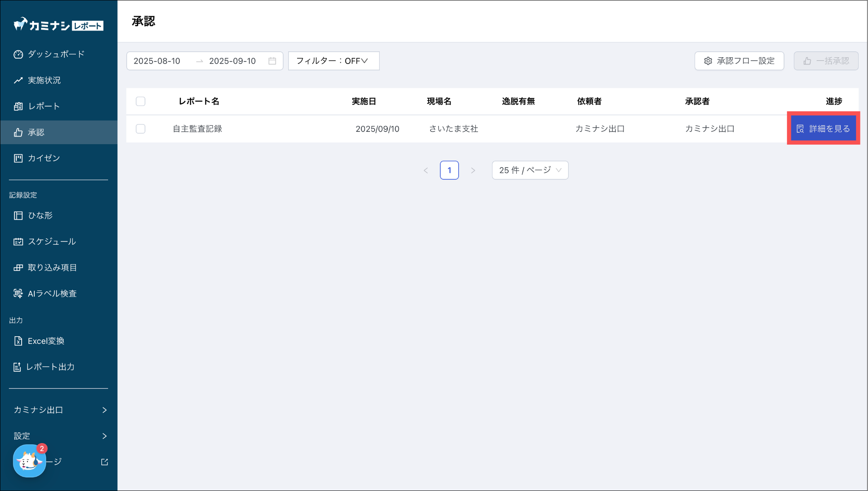The image size is (868, 491).
Task: Open 承認フロー設定 settings button
Action: (x=739, y=61)
